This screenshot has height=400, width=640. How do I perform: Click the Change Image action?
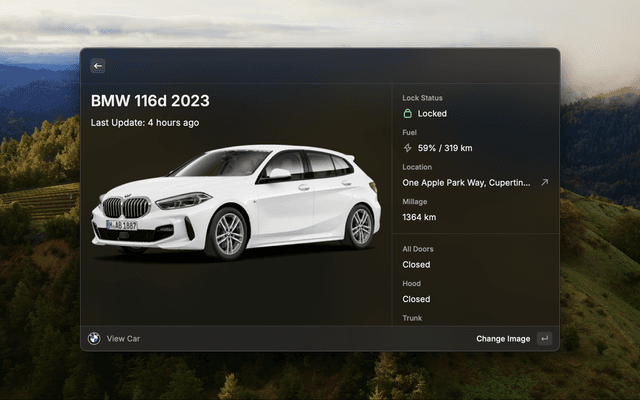point(503,339)
